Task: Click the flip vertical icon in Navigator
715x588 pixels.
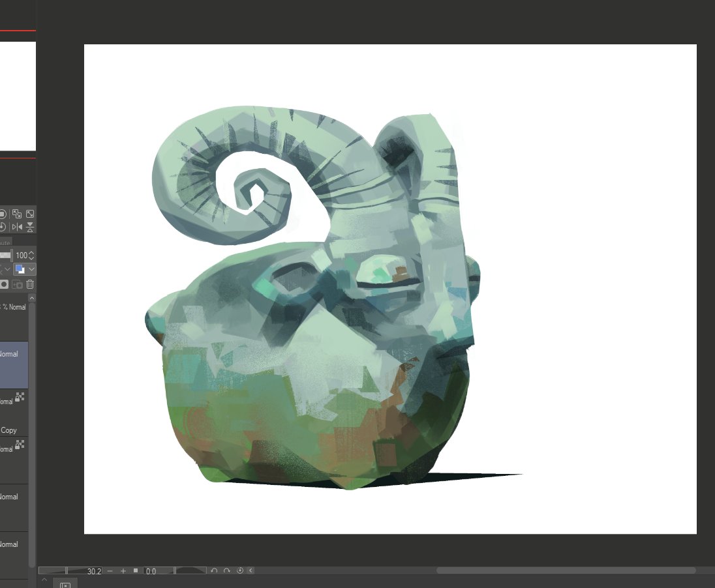Action: [x=30, y=227]
